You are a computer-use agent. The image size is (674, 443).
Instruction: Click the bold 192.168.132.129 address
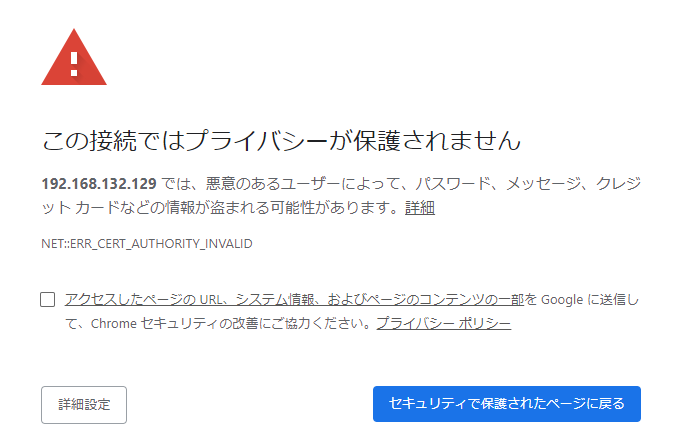tap(99, 184)
